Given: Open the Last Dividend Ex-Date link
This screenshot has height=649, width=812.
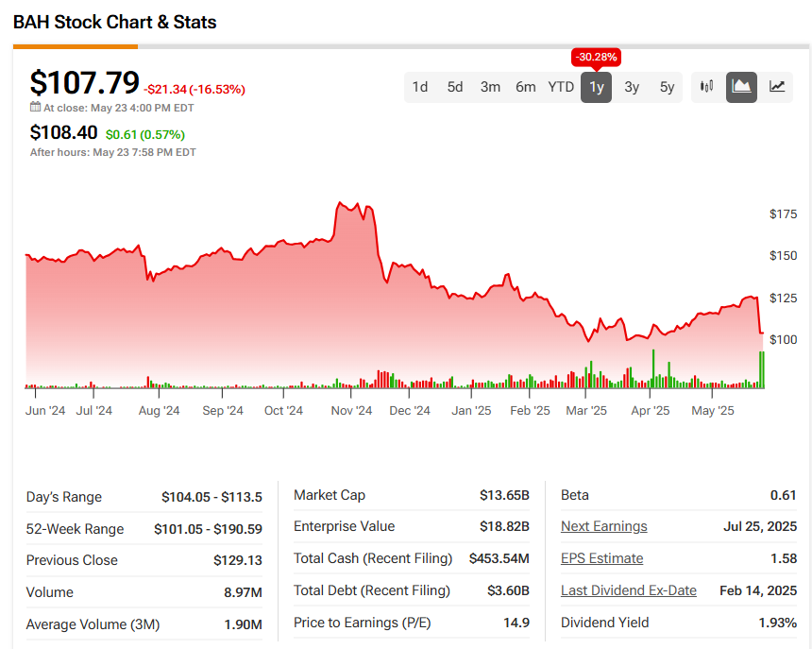Looking at the screenshot, I should [629, 590].
